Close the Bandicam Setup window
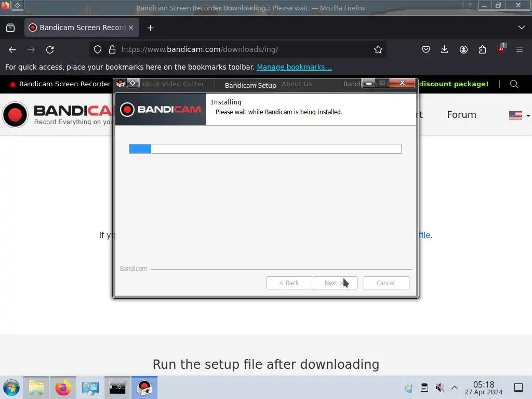Image resolution: width=532 pixels, height=399 pixels. (x=403, y=83)
